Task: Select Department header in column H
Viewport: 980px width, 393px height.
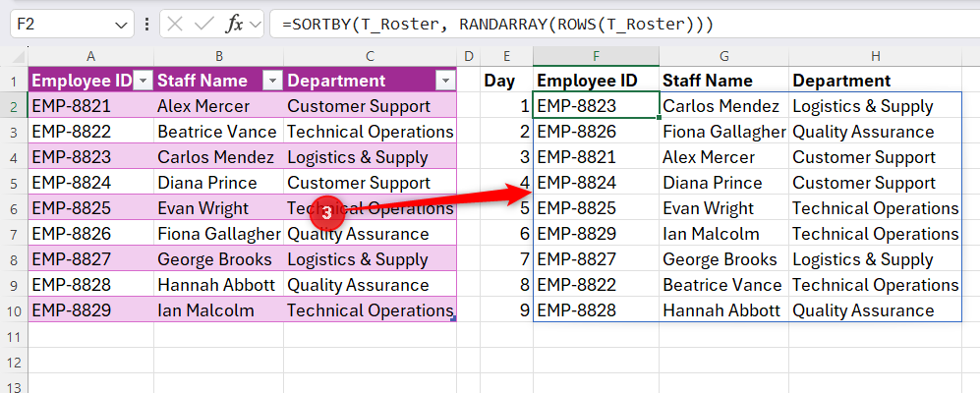Action: 876,81
